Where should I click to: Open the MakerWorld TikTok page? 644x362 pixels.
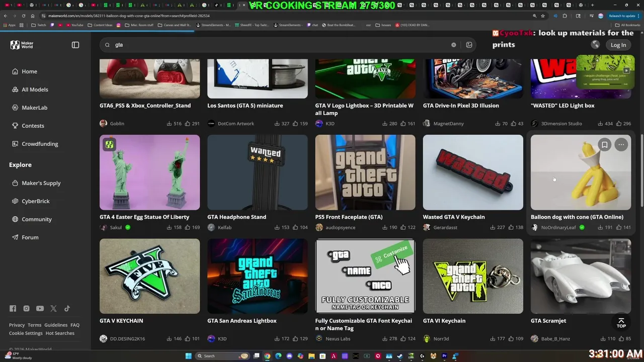pos(67,309)
